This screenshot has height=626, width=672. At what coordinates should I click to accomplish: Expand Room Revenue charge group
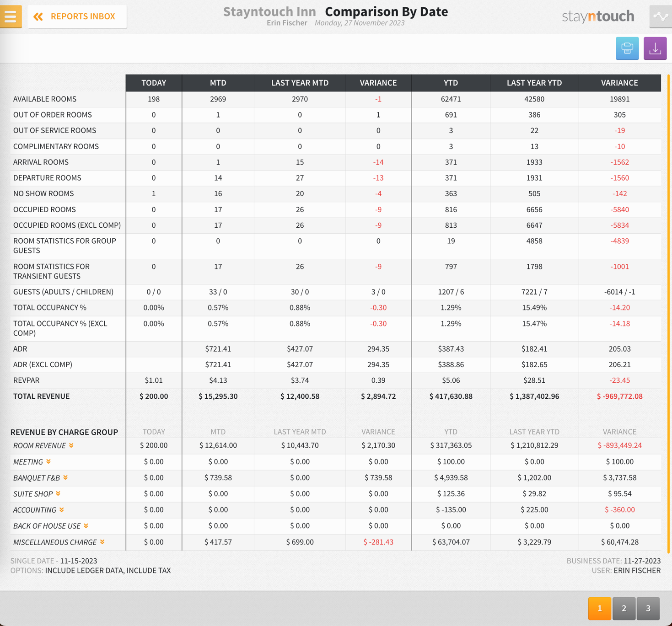pos(71,445)
